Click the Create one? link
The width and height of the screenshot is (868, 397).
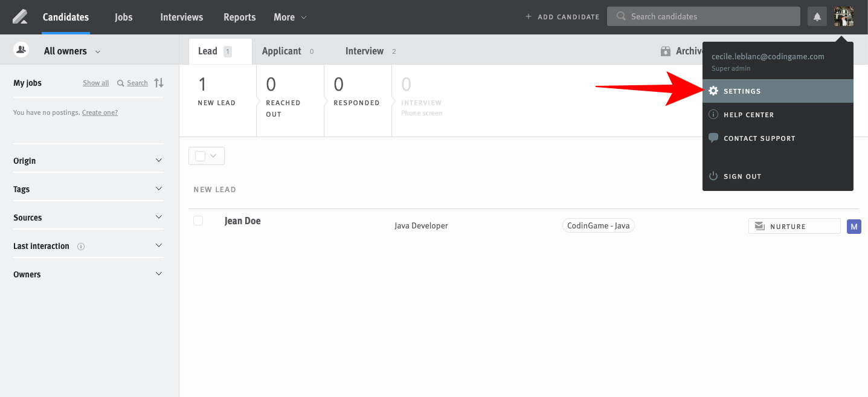pos(100,112)
